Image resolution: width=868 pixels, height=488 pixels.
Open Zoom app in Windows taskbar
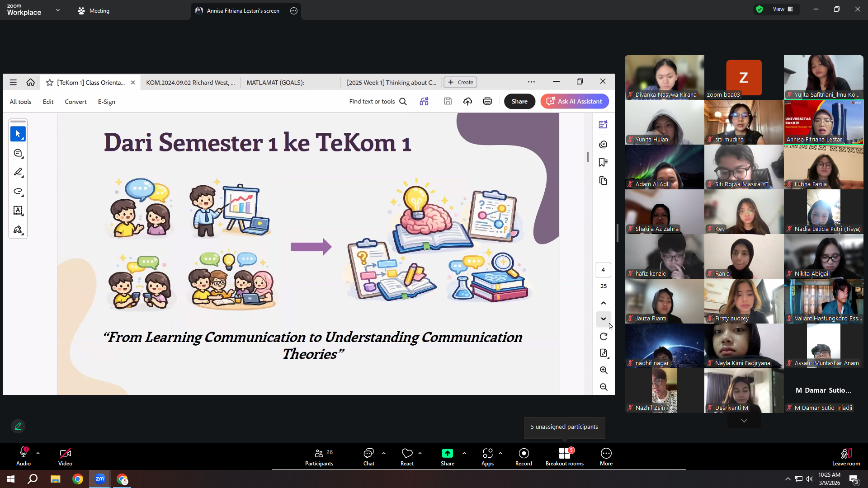pos(100,479)
